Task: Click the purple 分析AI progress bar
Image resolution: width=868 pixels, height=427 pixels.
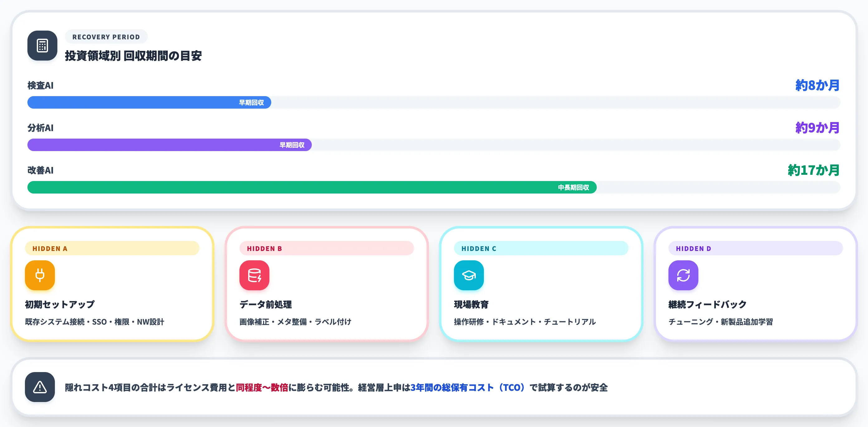Action: click(170, 145)
